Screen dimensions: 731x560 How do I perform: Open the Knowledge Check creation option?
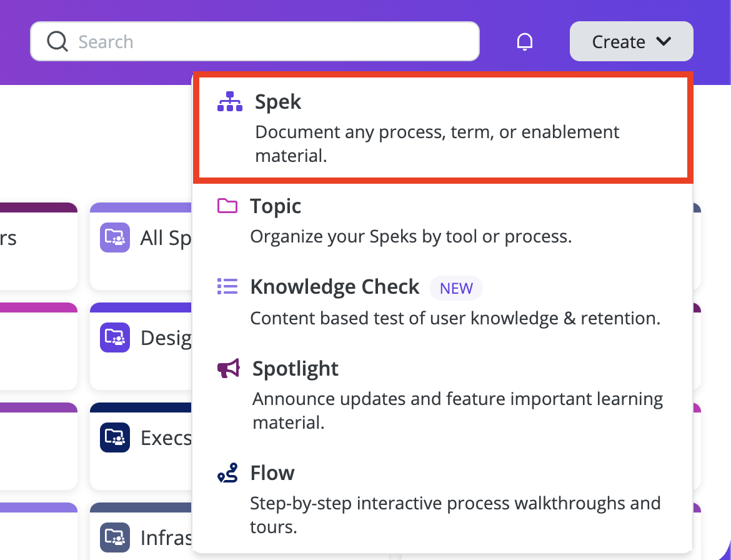(x=335, y=286)
